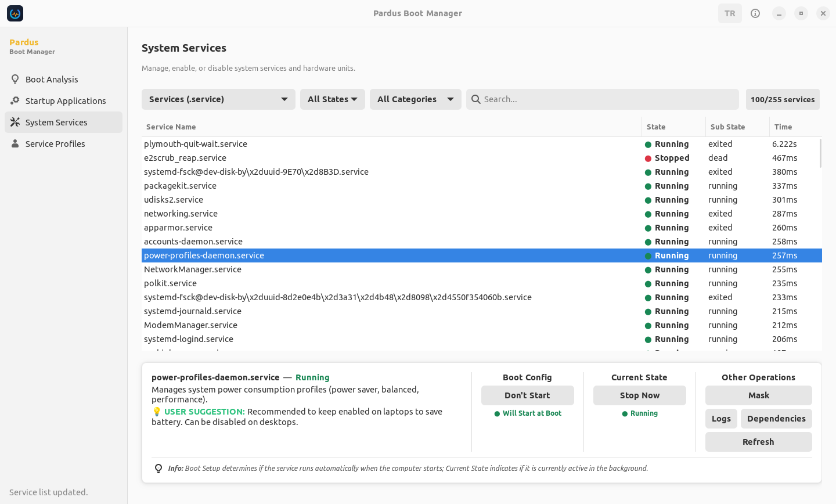
Task: Click the Refresh button
Action: tap(759, 442)
